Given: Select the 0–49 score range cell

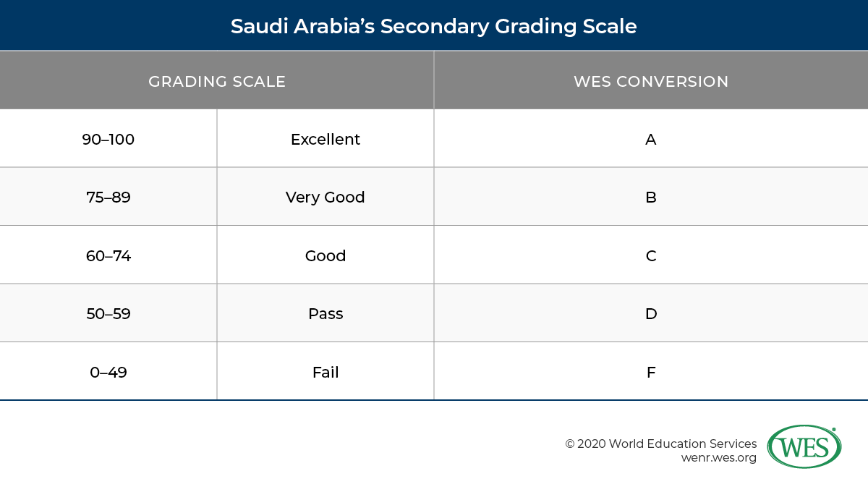Looking at the screenshot, I should click(x=109, y=373).
